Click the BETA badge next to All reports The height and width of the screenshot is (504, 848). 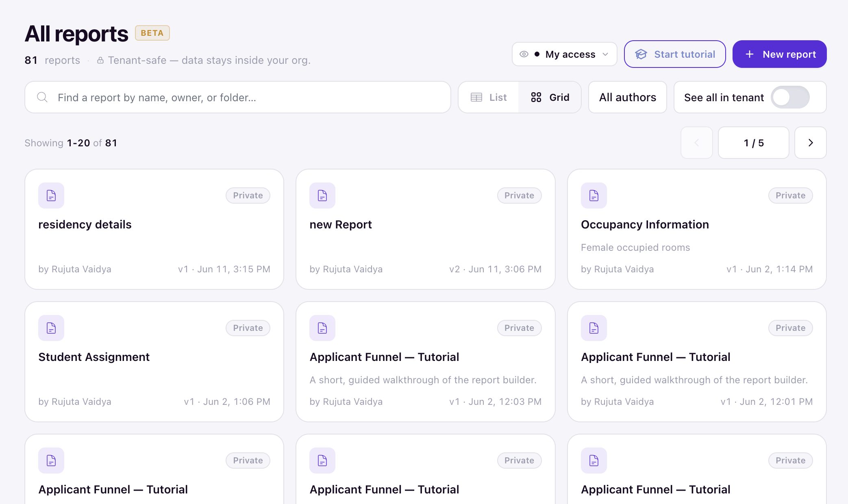tap(152, 33)
